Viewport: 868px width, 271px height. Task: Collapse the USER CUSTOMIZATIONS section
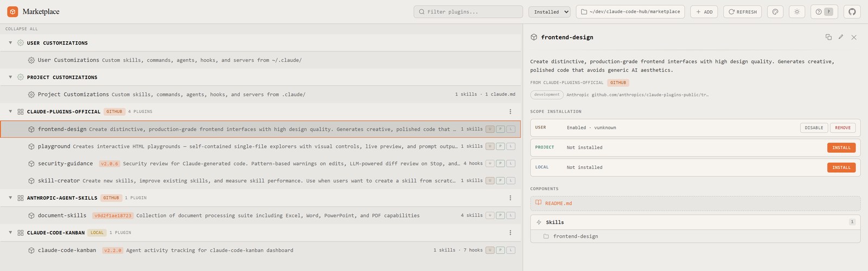tap(10, 43)
